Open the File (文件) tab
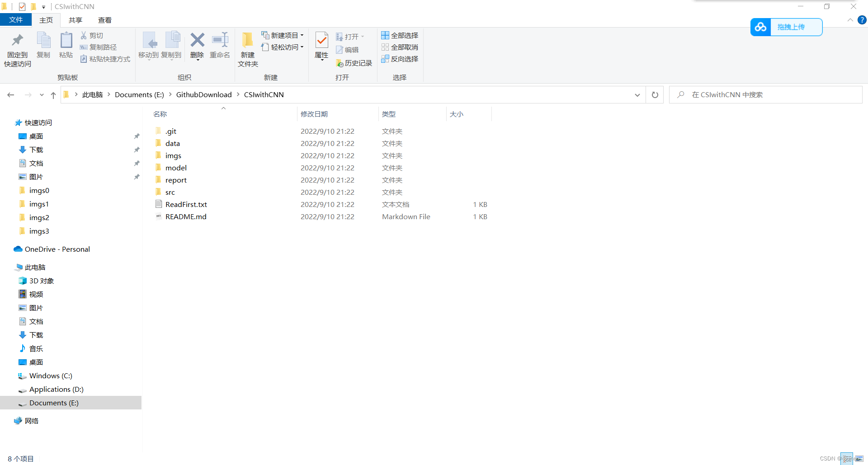 tap(16, 20)
